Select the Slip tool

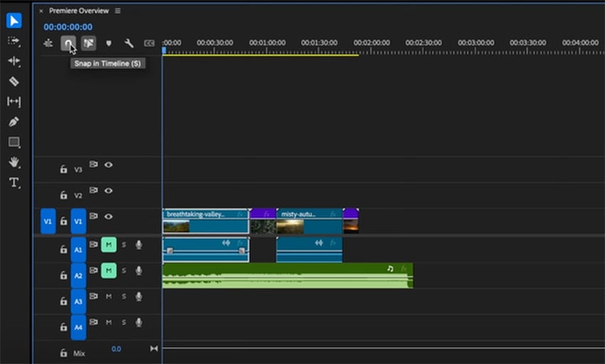tap(14, 102)
